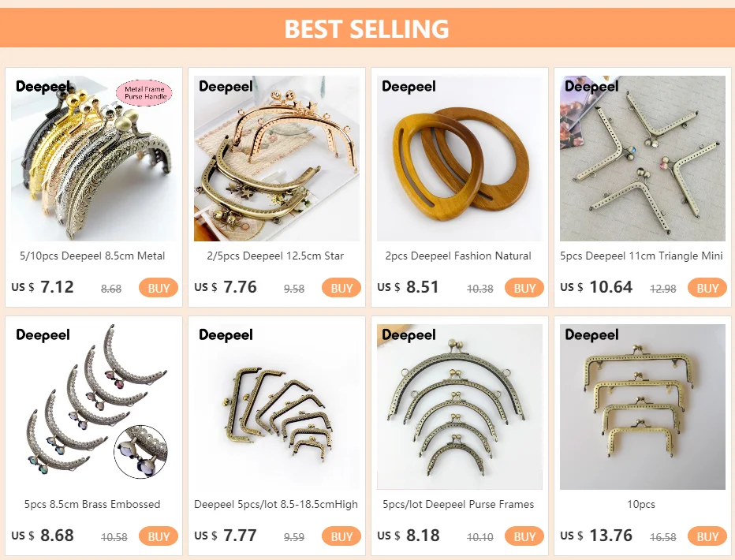Viewport: 735px width, 560px height.
Task: Open the arched purse frames product image
Action: tap(460, 407)
